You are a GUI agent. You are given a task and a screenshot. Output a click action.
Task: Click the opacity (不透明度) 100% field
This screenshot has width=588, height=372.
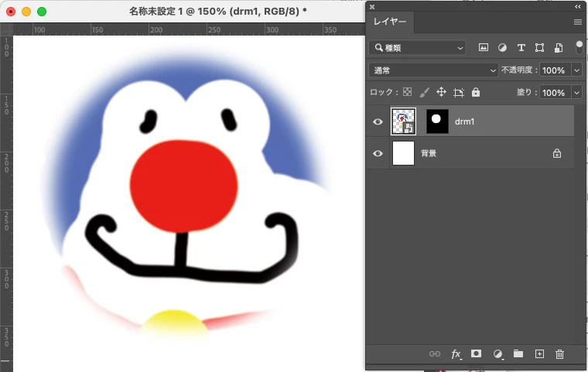coord(555,70)
